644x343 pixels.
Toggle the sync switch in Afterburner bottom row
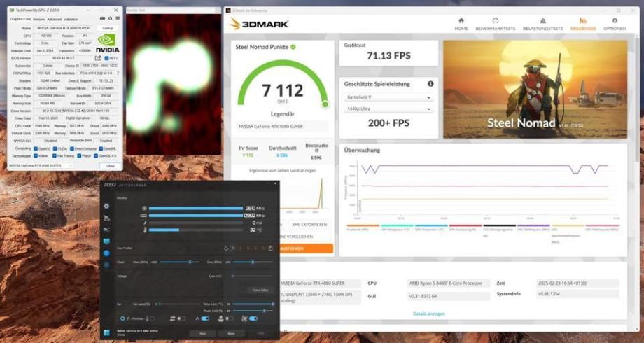click(181, 318)
